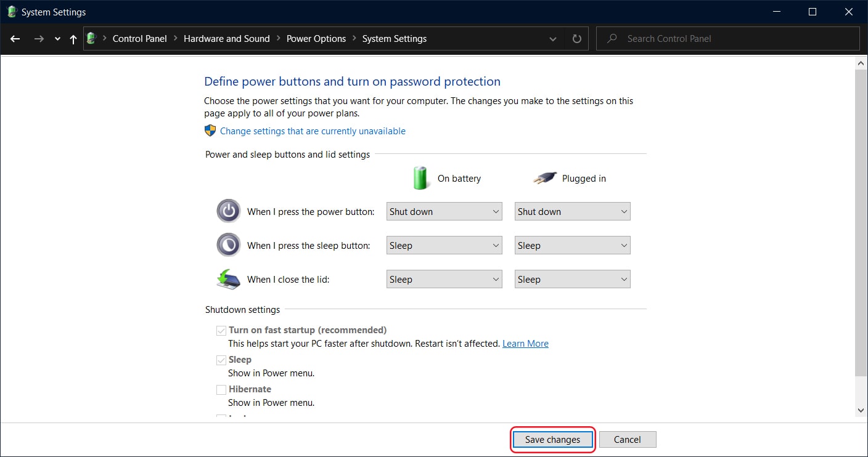This screenshot has height=457, width=868.
Task: Open On battery close lid dropdown
Action: pos(444,279)
